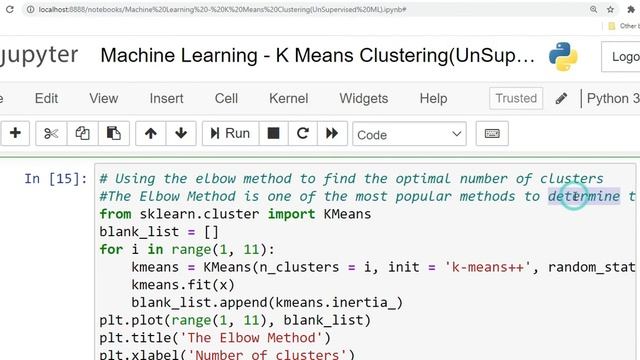Viewport: 640px width, 360px height.
Task: Open the Edit menu
Action: pyautogui.click(x=46, y=98)
